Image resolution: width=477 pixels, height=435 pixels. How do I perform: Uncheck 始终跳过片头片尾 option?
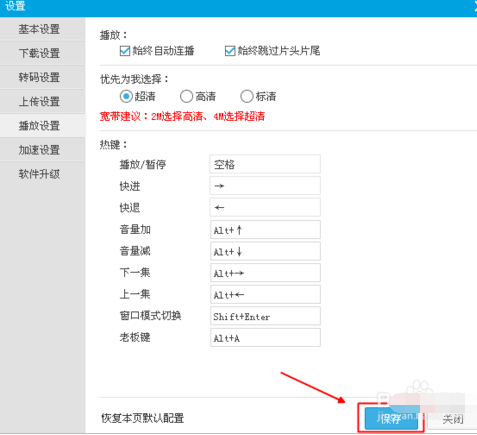[x=230, y=51]
